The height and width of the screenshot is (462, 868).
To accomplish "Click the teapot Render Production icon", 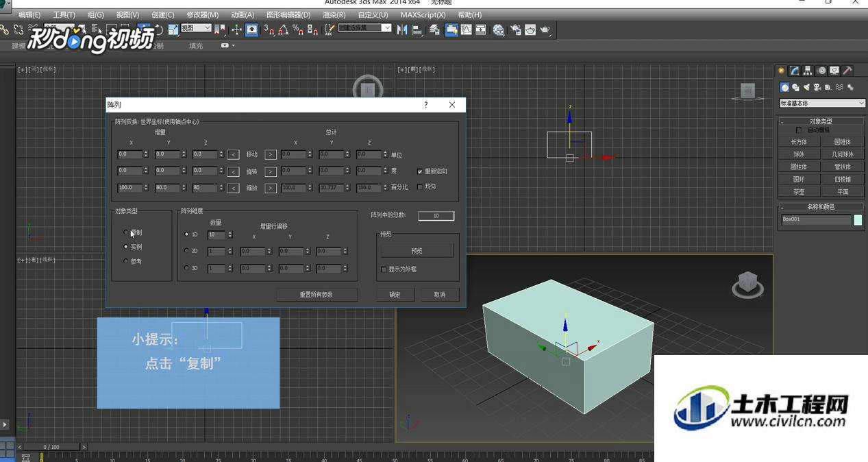I will point(545,29).
